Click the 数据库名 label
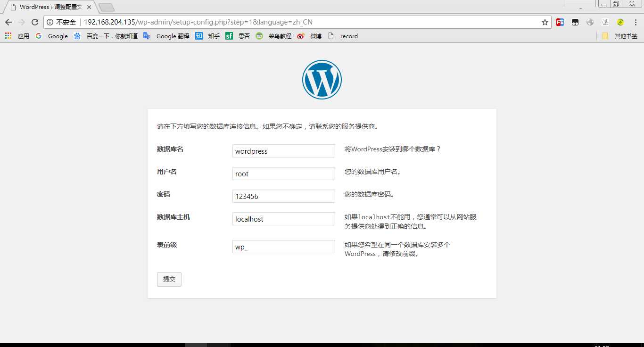Viewport: 644px width, 347px height. [x=170, y=149]
